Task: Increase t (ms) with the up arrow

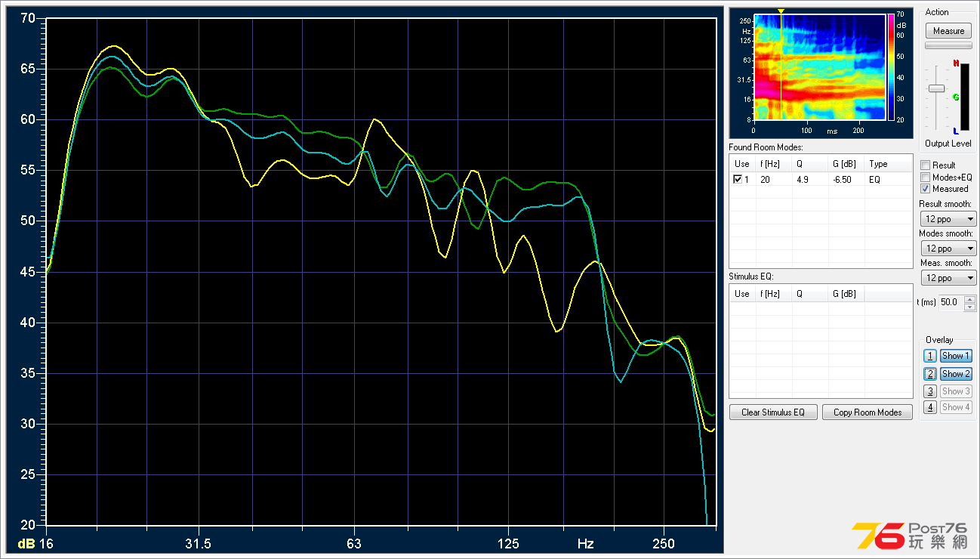Action: pos(970,299)
